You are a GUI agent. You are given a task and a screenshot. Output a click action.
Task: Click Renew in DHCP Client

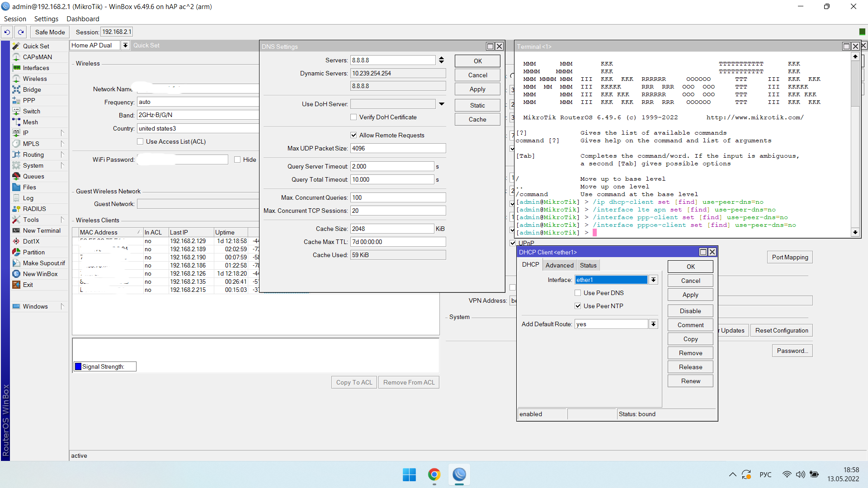(x=690, y=381)
